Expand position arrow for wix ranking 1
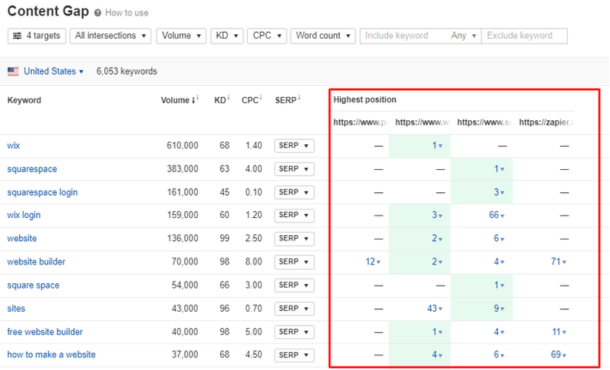 click(441, 146)
